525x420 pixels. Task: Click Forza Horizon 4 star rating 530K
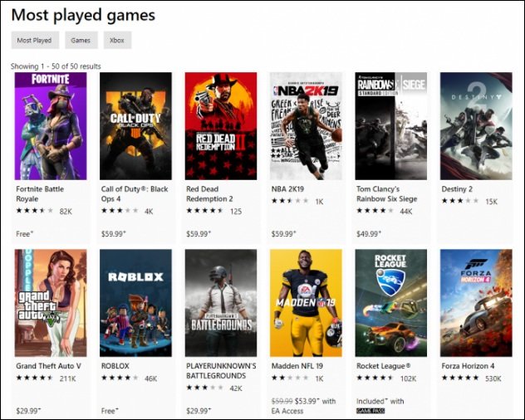tap(472, 378)
